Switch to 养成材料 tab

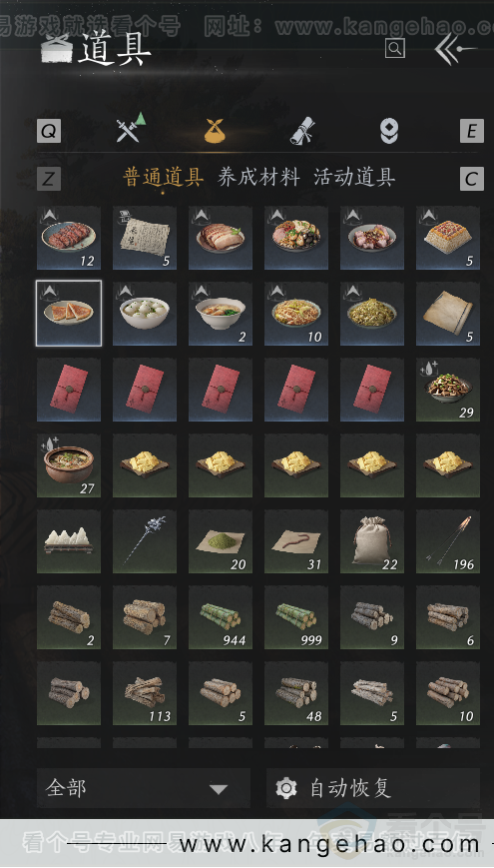[x=258, y=177]
